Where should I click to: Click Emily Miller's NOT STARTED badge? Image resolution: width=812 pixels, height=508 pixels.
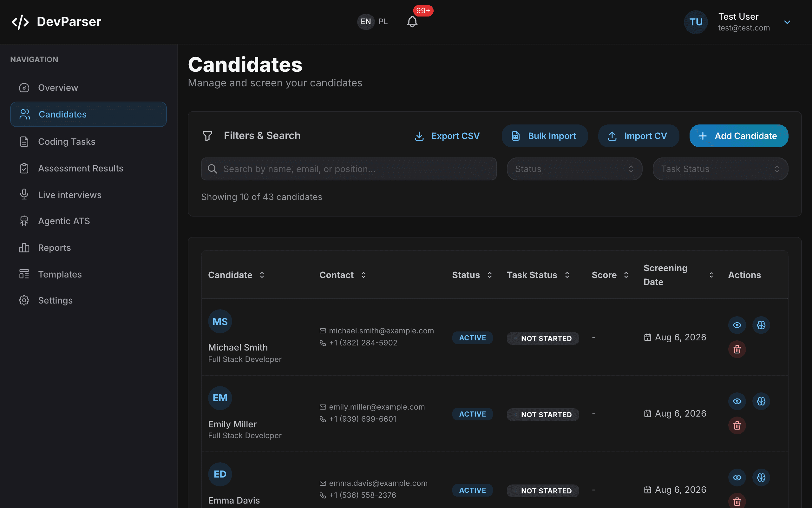click(x=543, y=415)
